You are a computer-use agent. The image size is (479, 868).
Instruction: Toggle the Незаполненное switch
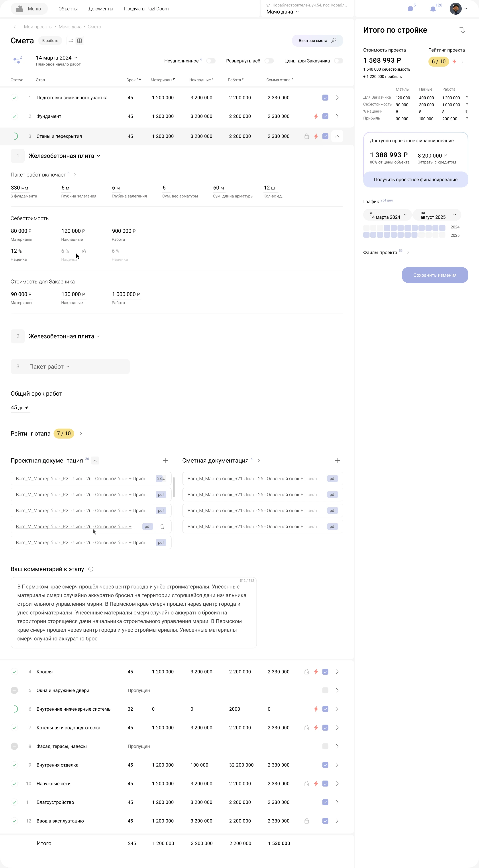click(211, 61)
